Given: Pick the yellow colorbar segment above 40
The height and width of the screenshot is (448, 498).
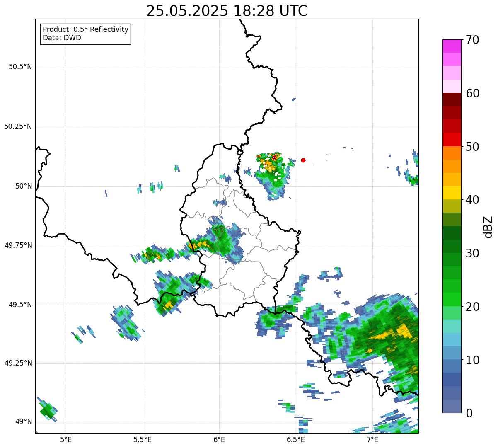Looking at the screenshot, I should pyautogui.click(x=452, y=193).
